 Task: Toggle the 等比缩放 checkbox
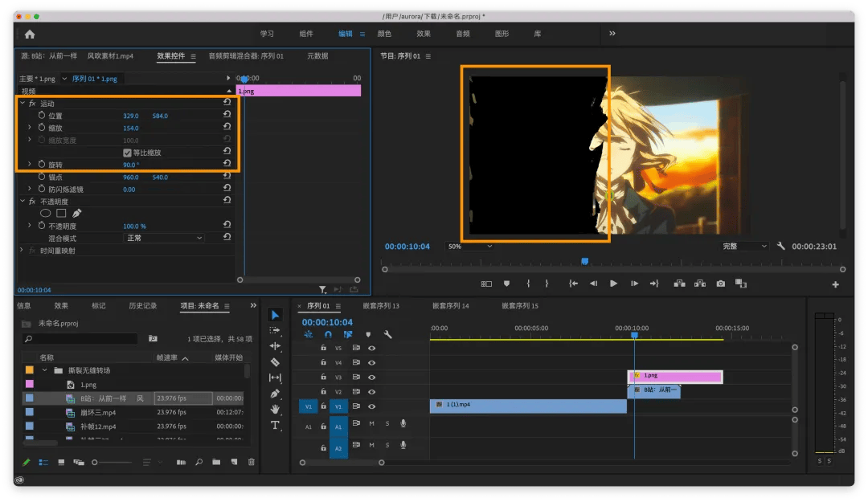coord(127,152)
